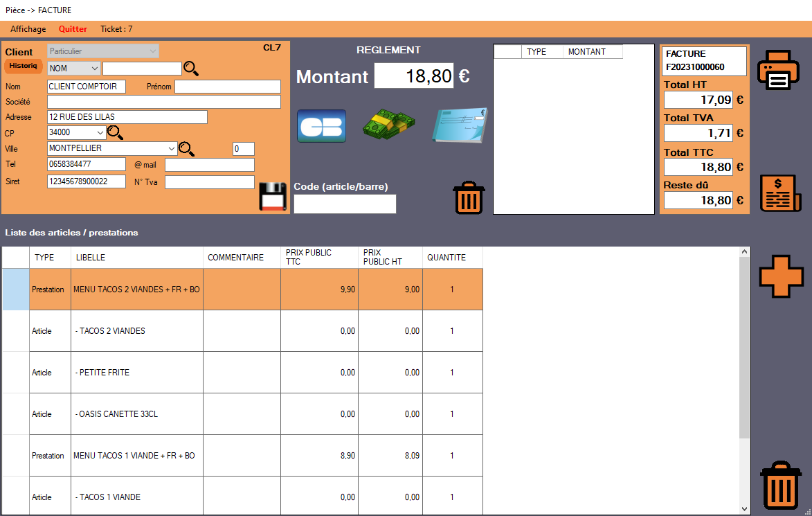Search client with magnifier beside NOM field

point(191,68)
